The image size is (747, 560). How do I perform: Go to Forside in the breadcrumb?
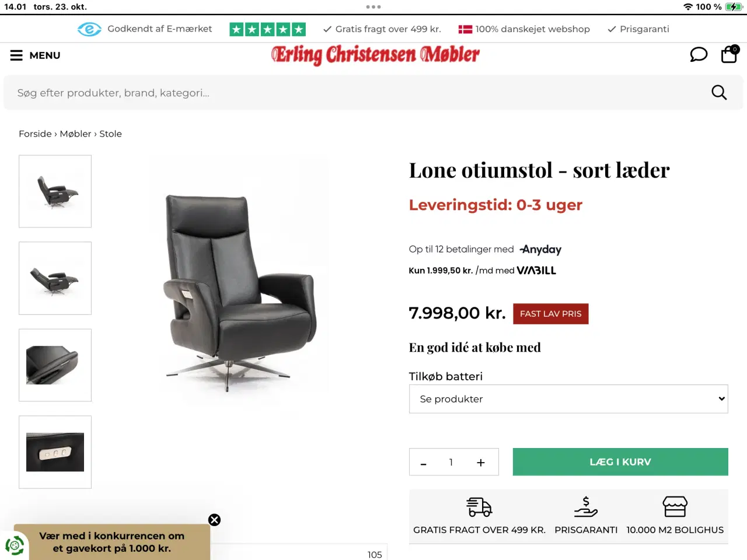click(35, 134)
